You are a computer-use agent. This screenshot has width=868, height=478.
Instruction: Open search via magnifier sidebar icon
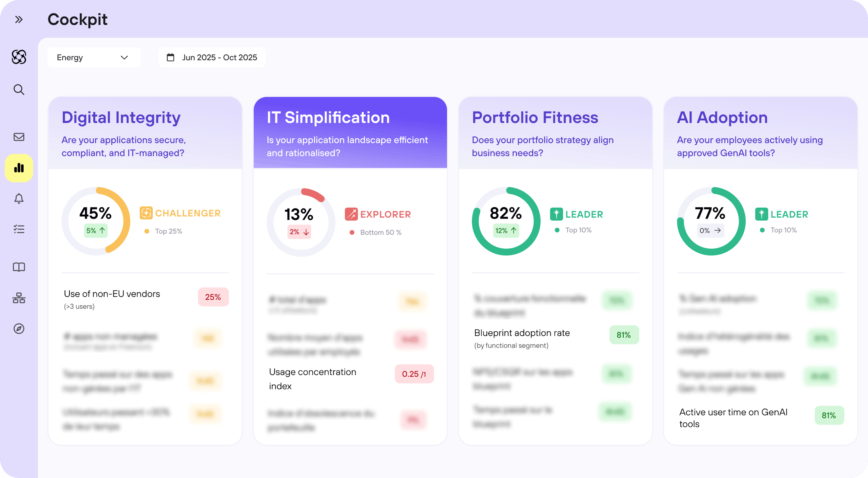click(x=19, y=90)
